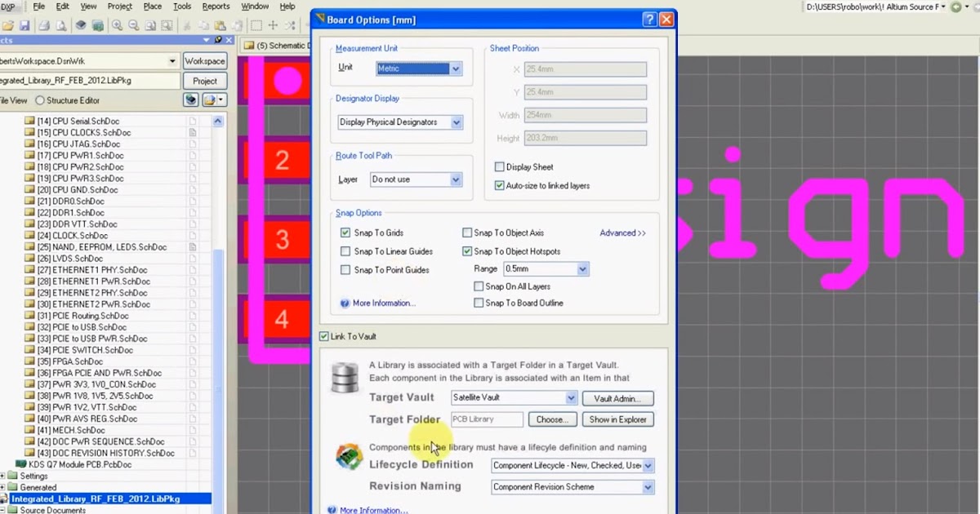980x514 pixels.
Task: Click the Vault Admin button
Action: pyautogui.click(x=618, y=398)
